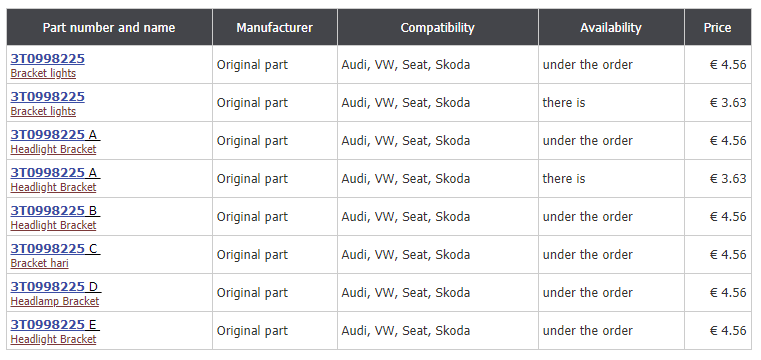Click Bracket lights link in the € 4.56 row

(x=43, y=73)
